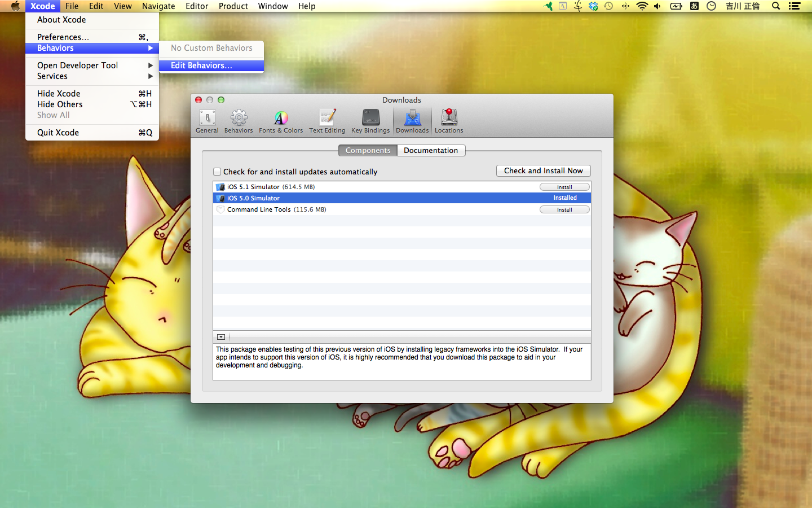Open Key Bindings preferences
Image resolution: width=812 pixels, height=508 pixels.
370,121
